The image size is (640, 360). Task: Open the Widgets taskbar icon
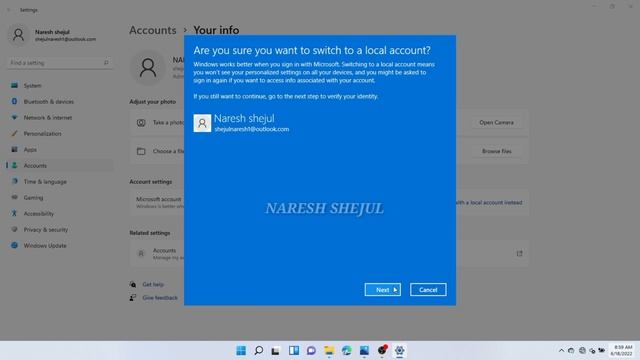[x=294, y=351]
